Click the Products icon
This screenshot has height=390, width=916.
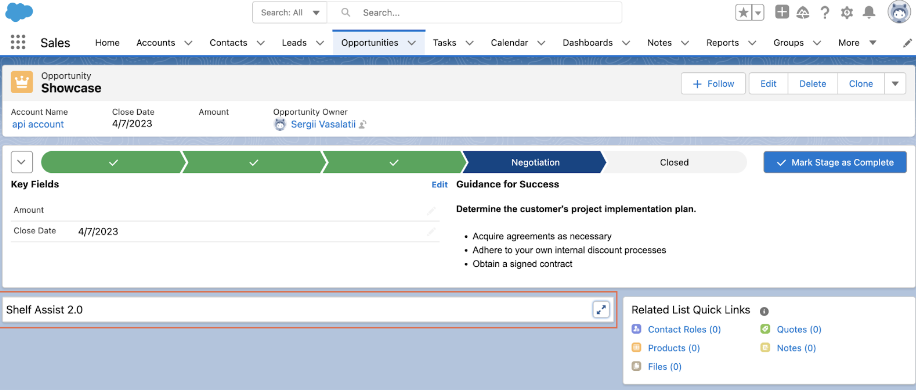(637, 348)
